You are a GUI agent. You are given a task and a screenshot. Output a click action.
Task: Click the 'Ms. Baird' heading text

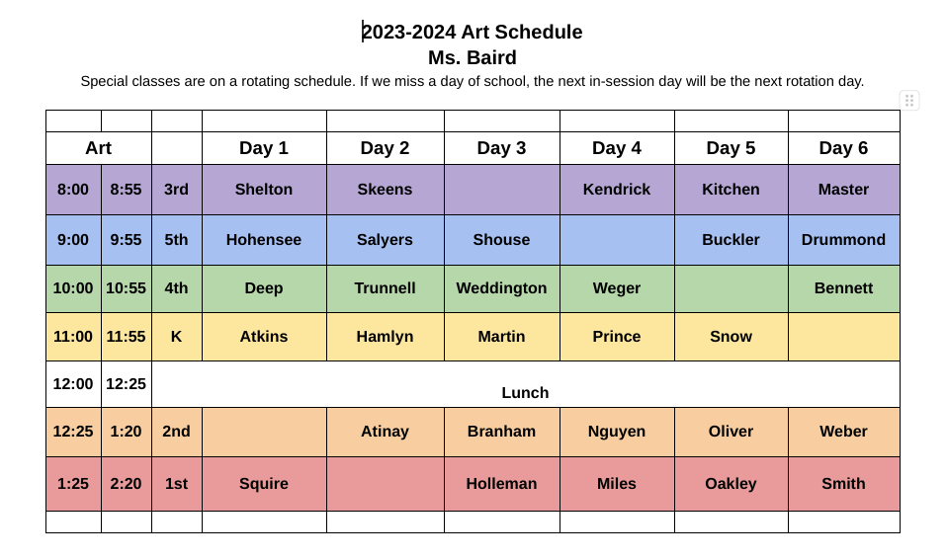click(x=473, y=58)
